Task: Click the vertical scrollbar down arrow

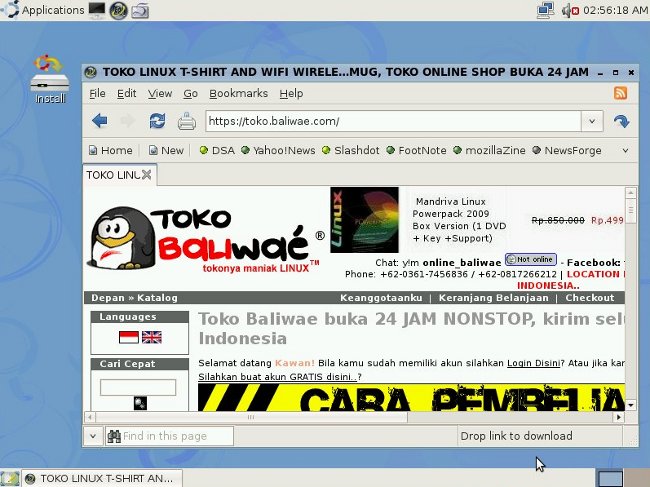Action: 631,405
